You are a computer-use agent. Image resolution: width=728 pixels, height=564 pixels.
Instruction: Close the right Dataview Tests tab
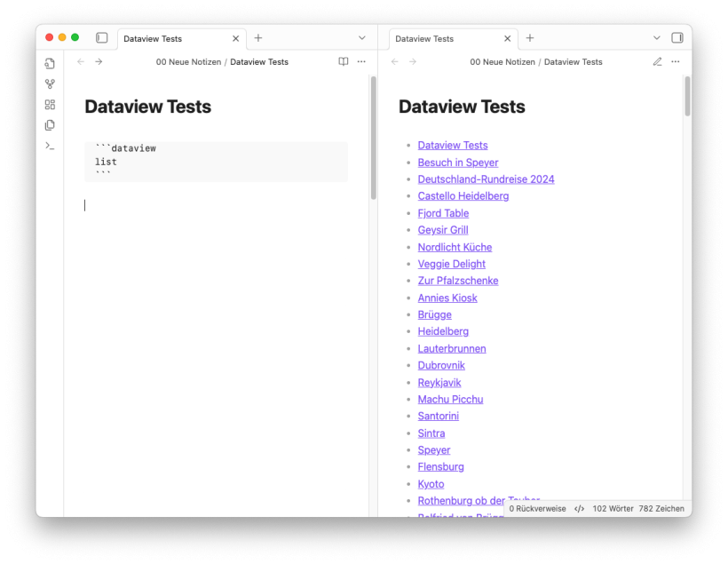pos(508,38)
